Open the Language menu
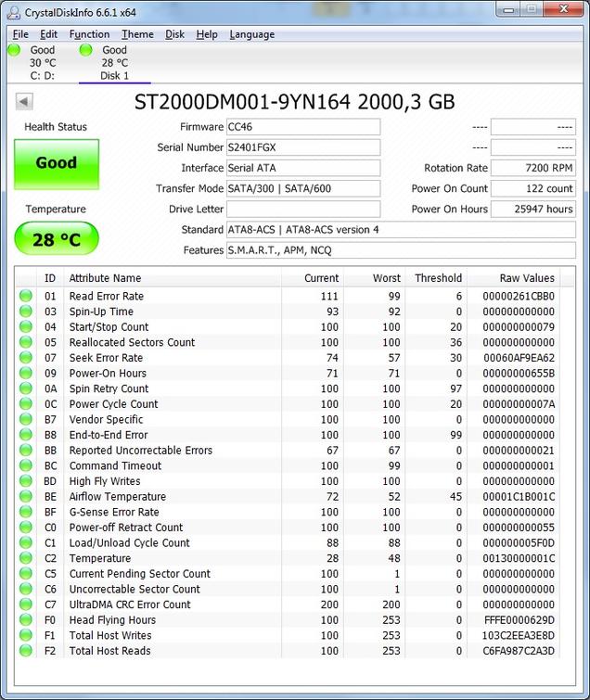Screen dimensions: 590x700 point(252,34)
